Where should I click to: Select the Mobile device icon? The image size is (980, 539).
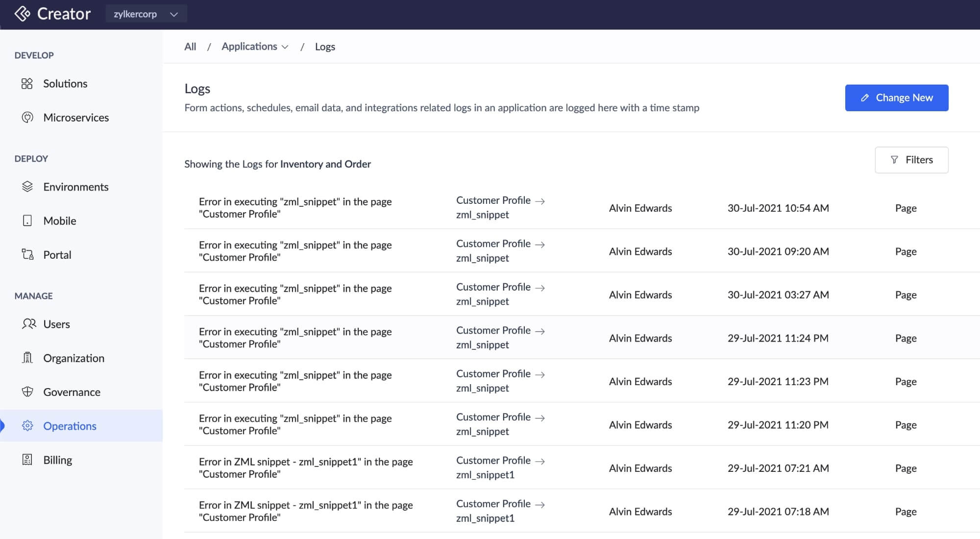[27, 221]
